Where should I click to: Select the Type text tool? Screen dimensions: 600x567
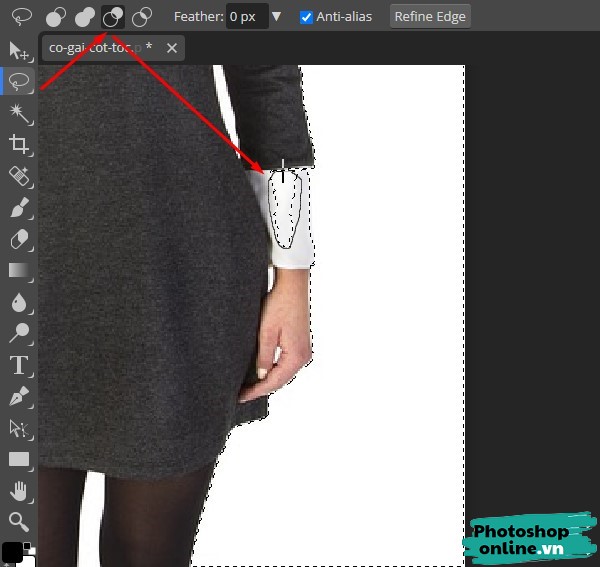18,365
